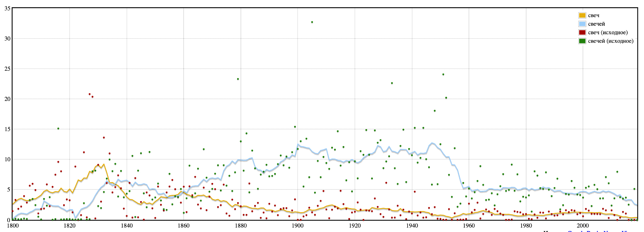Click the topmost red dot near 1827
Viewport: 644px width, 232px height.
tap(90, 94)
